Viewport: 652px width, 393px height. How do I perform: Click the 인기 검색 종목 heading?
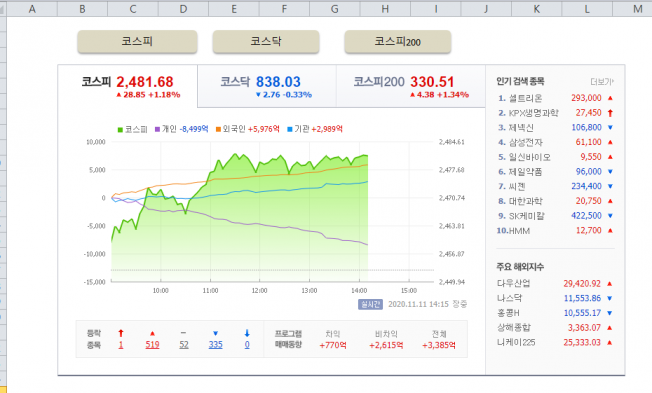click(520, 82)
